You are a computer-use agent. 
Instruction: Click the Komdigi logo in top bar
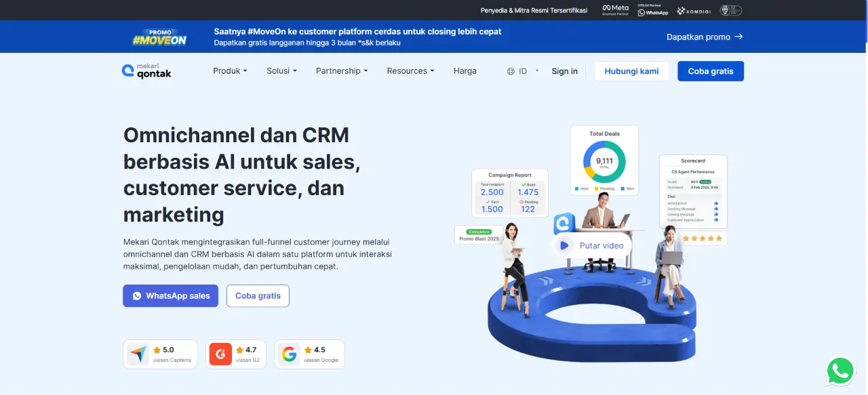tap(693, 11)
